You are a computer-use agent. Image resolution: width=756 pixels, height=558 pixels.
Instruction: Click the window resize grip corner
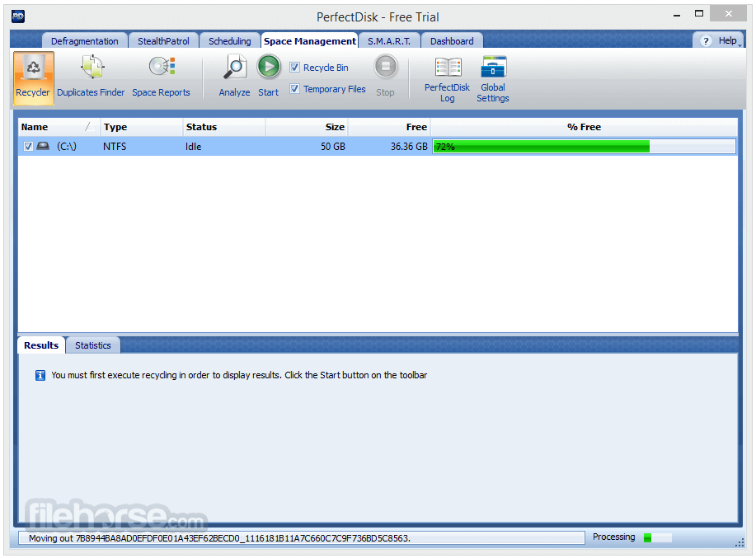(740, 543)
